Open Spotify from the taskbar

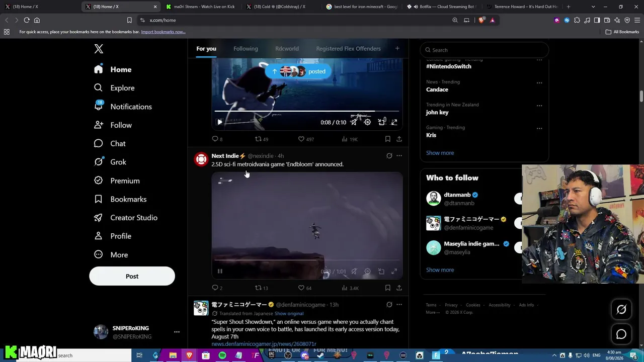[x=222, y=355]
